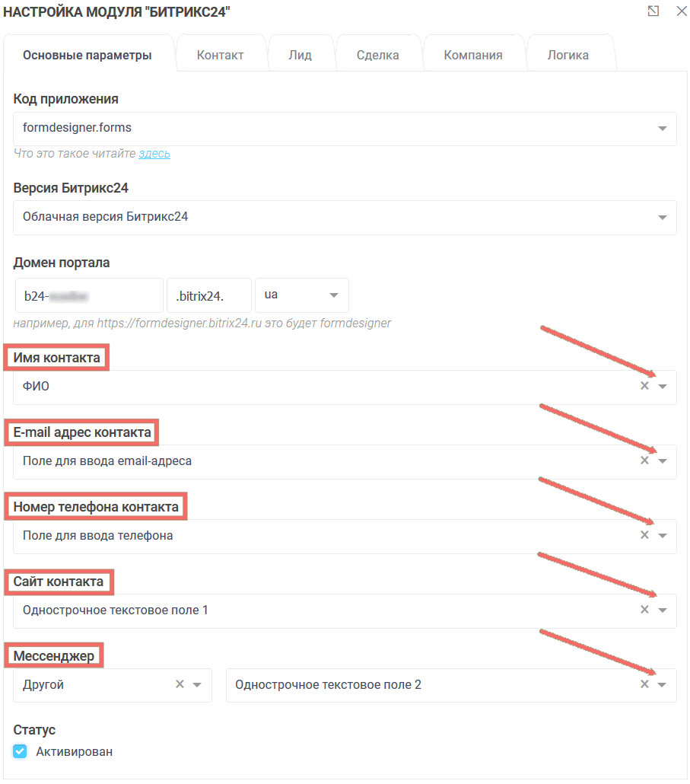Open the Код приложения dropdown
Viewport: 690px width, 784px height.
pyautogui.click(x=662, y=129)
